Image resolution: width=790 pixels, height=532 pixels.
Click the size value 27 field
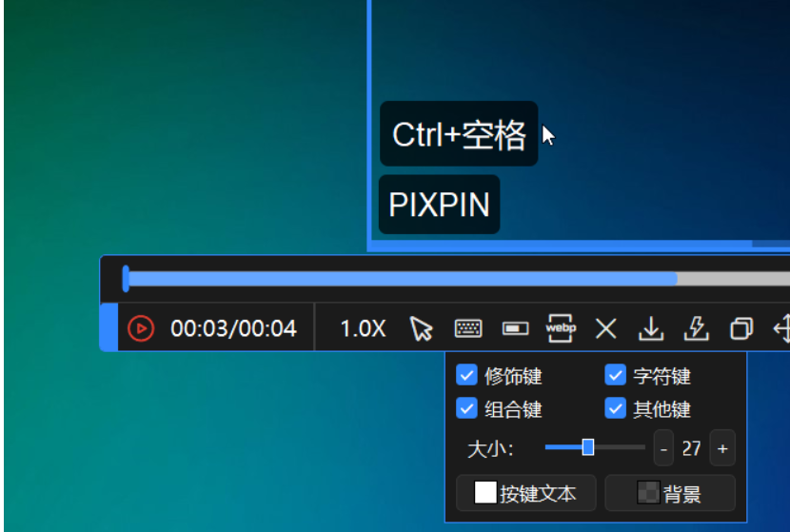tap(691, 448)
